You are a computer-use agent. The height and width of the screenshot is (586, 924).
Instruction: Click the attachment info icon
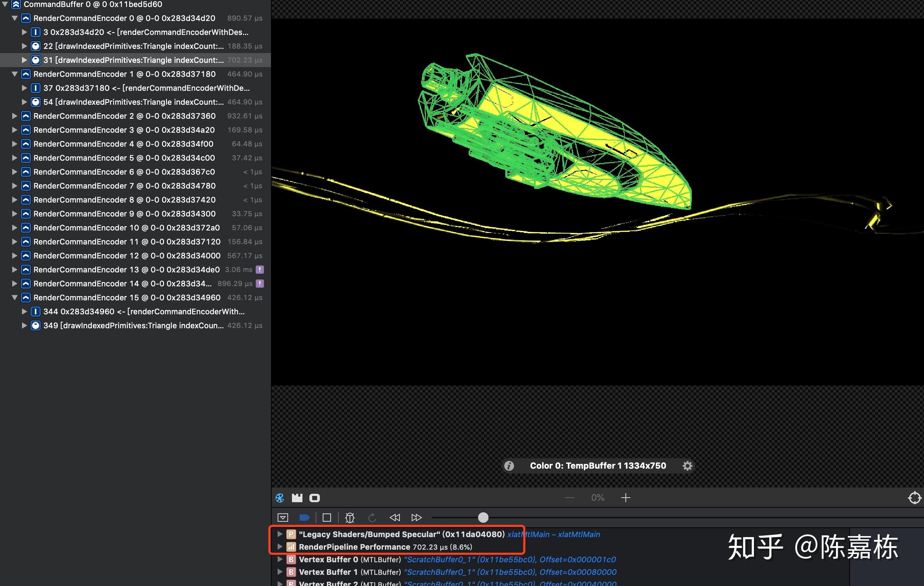click(x=509, y=466)
